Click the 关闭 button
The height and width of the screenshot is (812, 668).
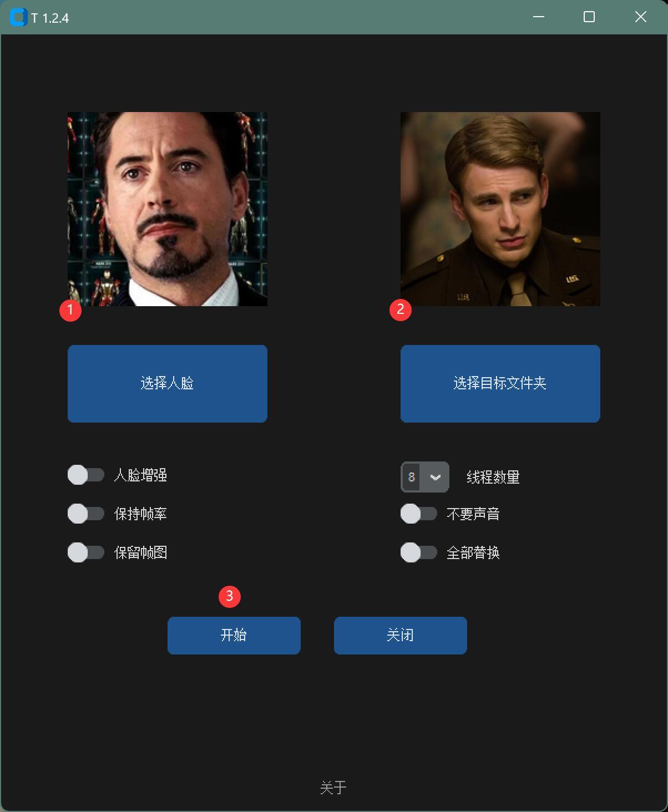click(x=401, y=636)
